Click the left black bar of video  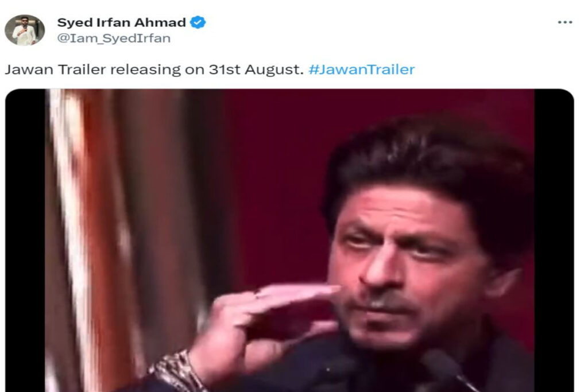(x=25, y=240)
